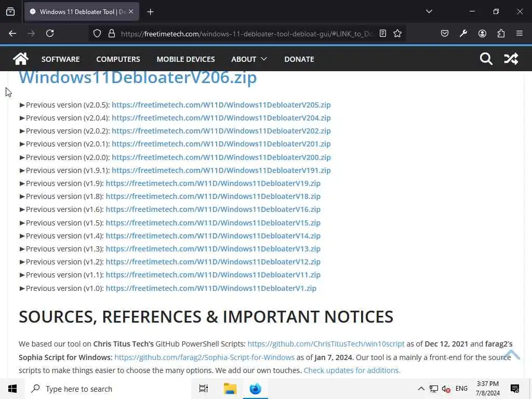The width and height of the screenshot is (532, 399).
Task: Click the Windows11DebloaterV12.zip link
Action: [213, 262]
